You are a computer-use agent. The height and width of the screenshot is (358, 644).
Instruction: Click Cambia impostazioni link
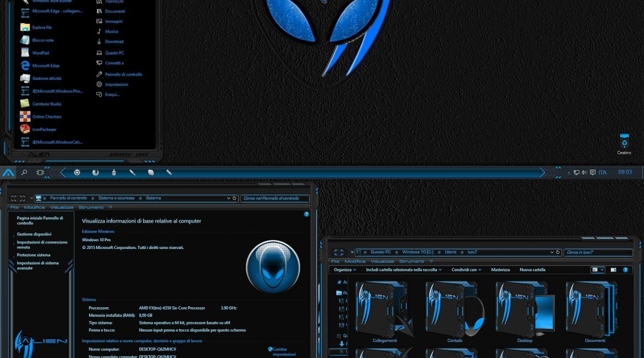[284, 352]
